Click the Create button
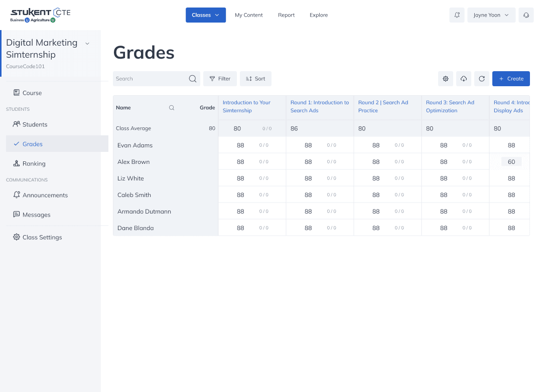542x392 pixels. (511, 79)
